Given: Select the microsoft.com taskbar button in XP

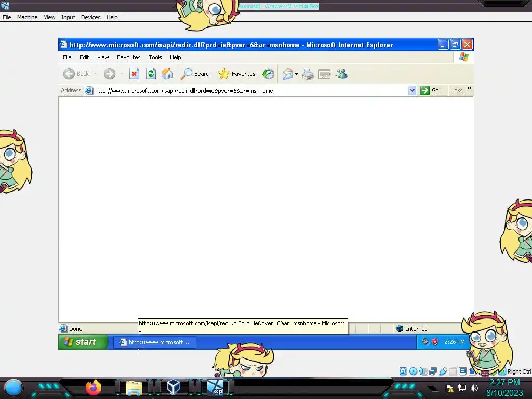Looking at the screenshot, I should tap(154, 342).
